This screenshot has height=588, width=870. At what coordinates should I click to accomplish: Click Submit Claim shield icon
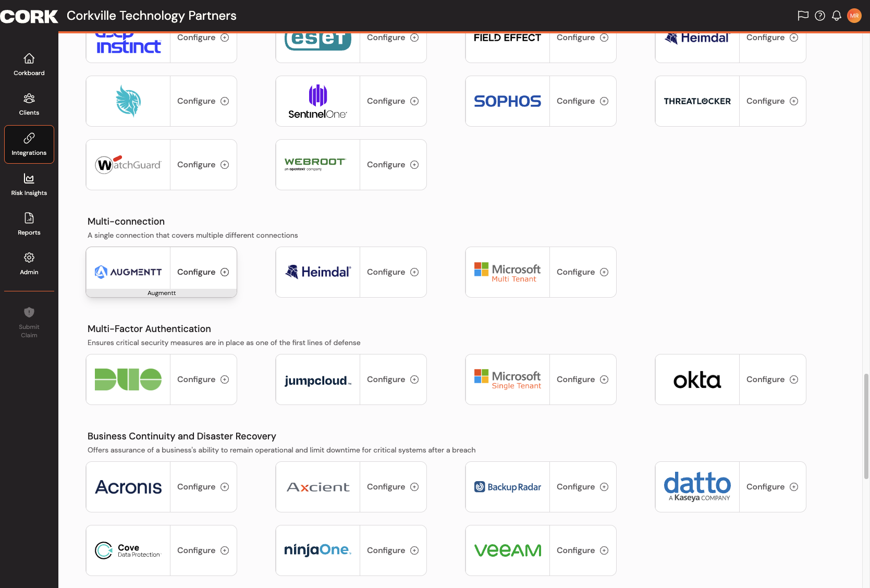point(29,312)
